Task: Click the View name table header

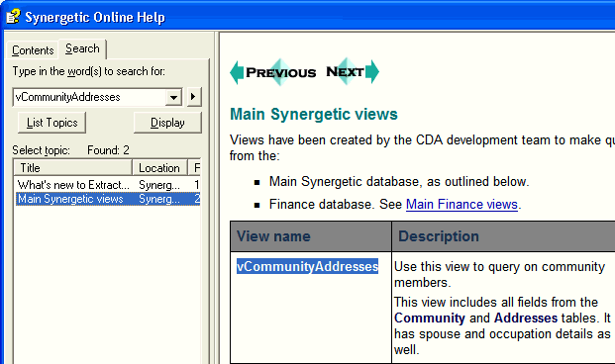Action: pyautogui.click(x=273, y=236)
